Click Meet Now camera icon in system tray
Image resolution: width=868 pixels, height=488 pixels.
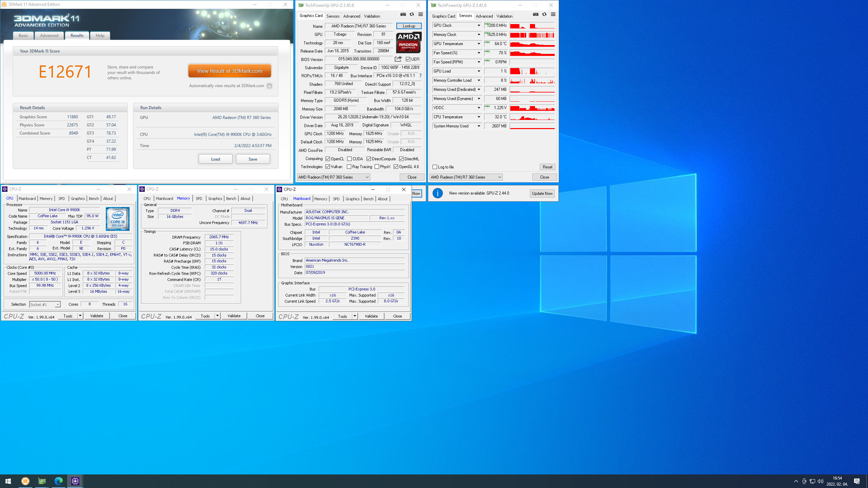804,481
